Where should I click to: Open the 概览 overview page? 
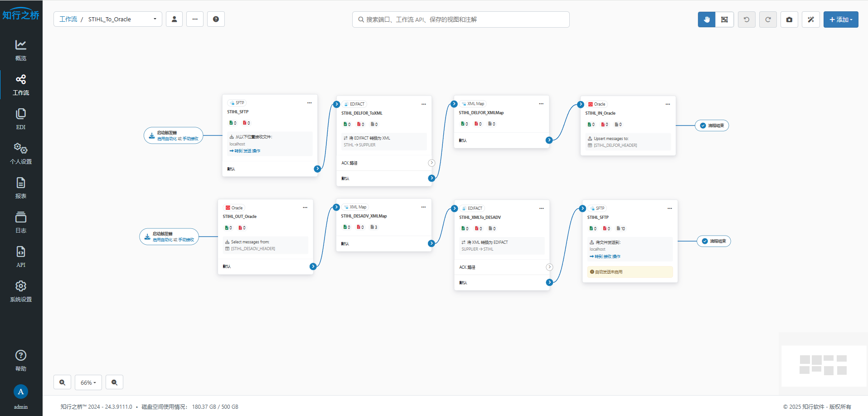click(x=21, y=51)
